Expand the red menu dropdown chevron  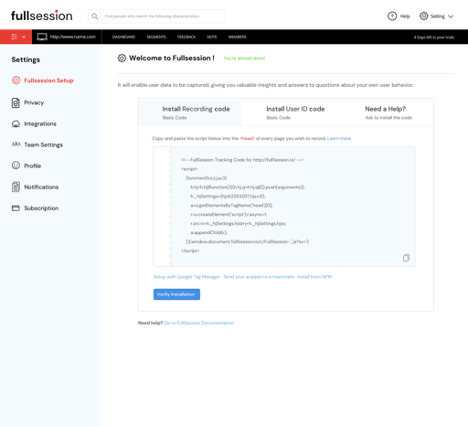24,37
